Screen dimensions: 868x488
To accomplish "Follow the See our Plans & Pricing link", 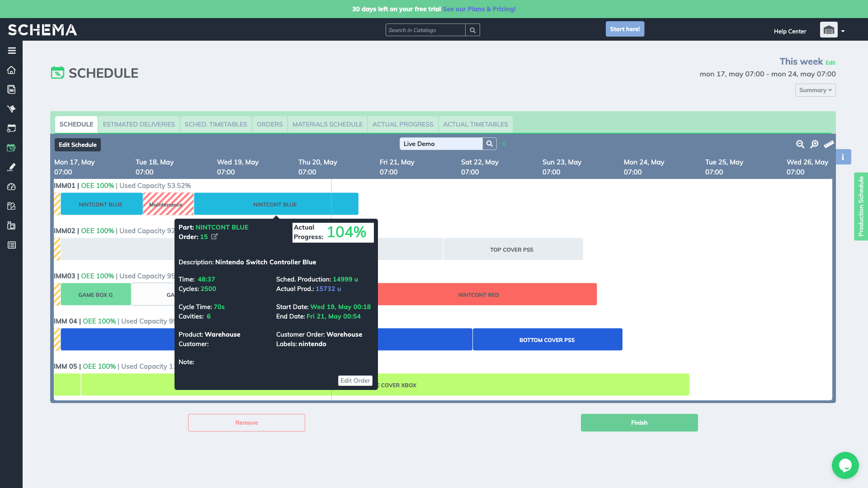I will (x=479, y=9).
